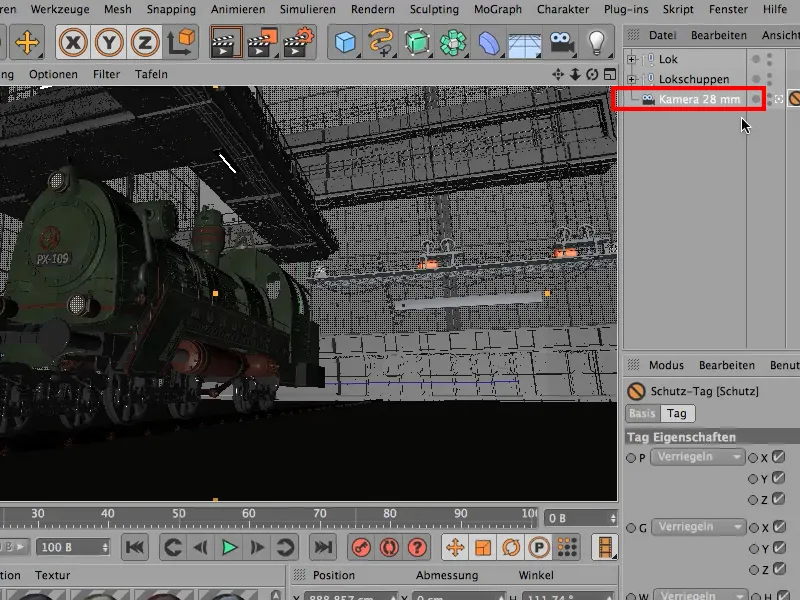Toggle the Y axis lock
This screenshot has height=600, width=800.
click(x=109, y=42)
